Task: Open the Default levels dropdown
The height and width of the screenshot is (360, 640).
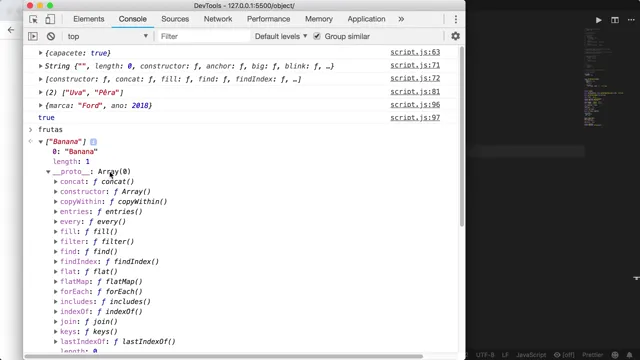Action: pyautogui.click(x=281, y=36)
